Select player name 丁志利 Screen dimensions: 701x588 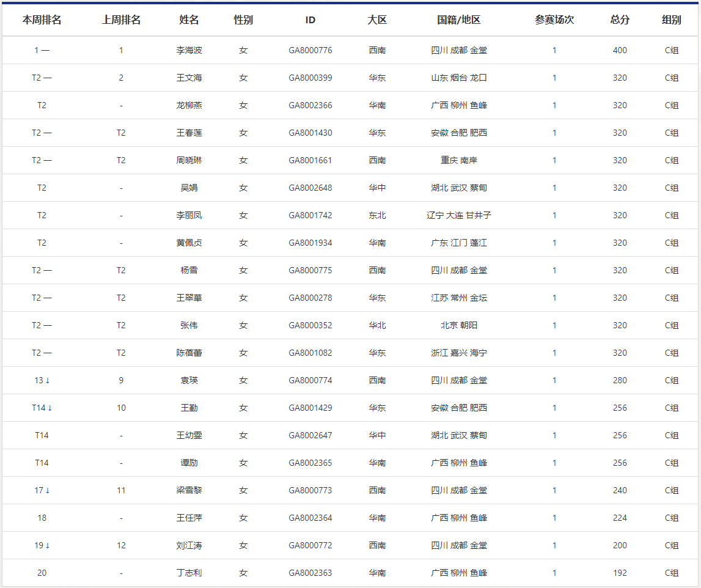(189, 573)
